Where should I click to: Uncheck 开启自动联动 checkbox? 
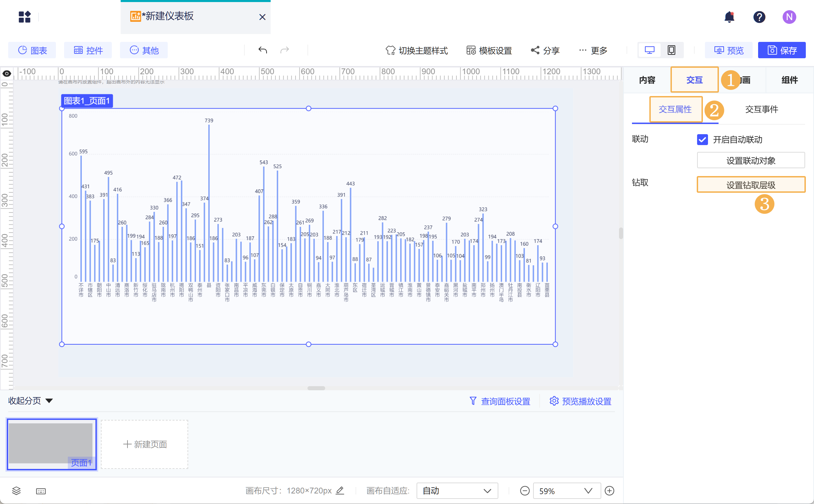tap(702, 140)
